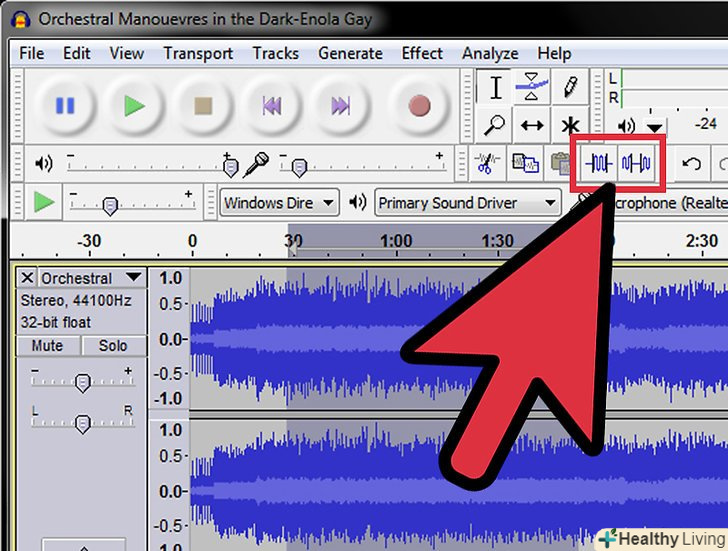This screenshot has width=728, height=551.
Task: Click the upper channel vertical amplitude scale
Action: [x=169, y=339]
